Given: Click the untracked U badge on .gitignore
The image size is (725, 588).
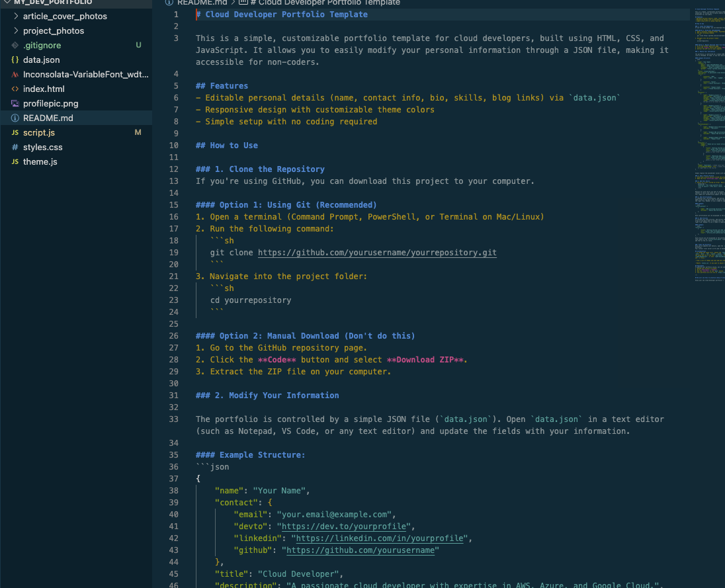Looking at the screenshot, I should tap(138, 45).
